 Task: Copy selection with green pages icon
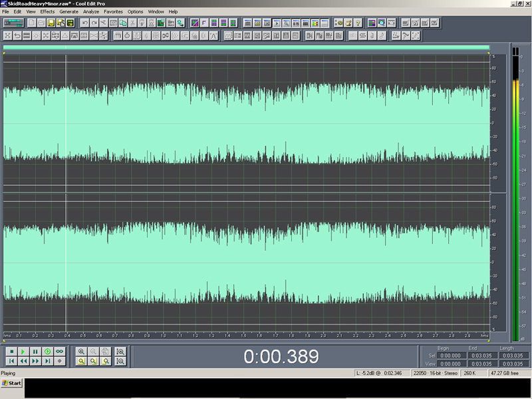click(123, 23)
